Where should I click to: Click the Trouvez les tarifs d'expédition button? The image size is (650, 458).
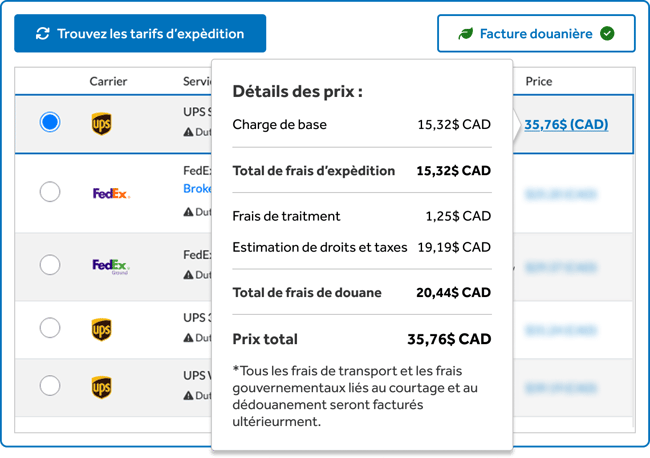tap(140, 34)
